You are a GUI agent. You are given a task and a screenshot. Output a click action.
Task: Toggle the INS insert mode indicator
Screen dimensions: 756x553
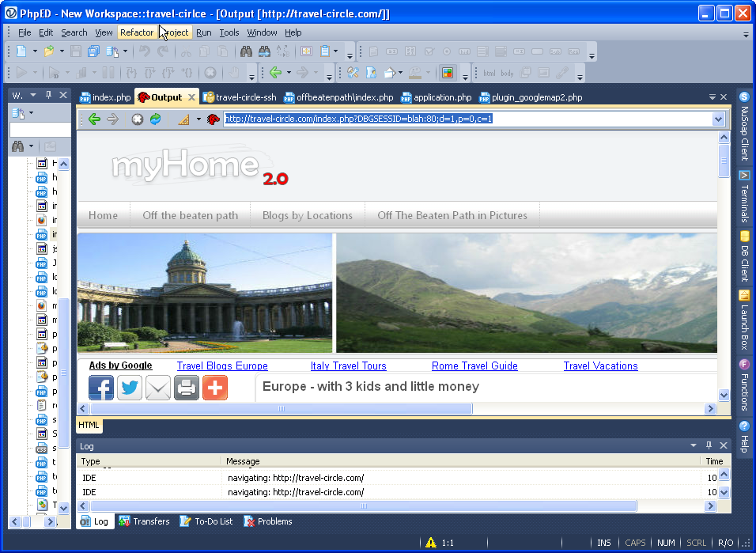pos(604,543)
